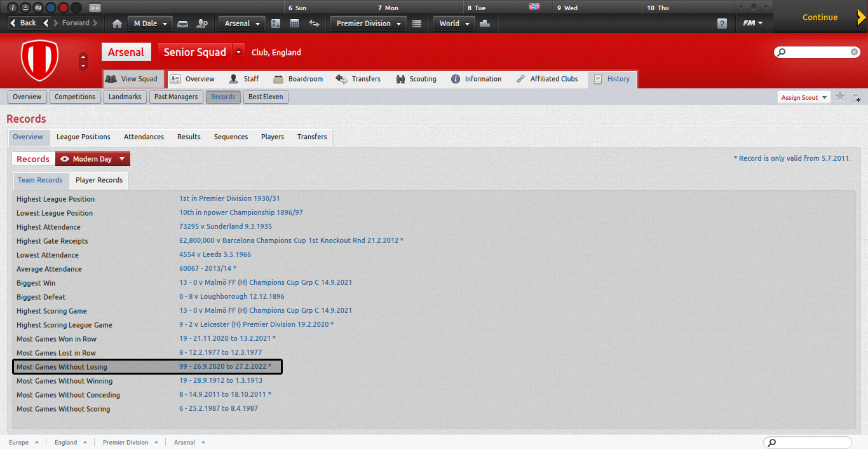Click the Best Eleven button
Image resolution: width=868 pixels, height=449 pixels.
coord(266,97)
